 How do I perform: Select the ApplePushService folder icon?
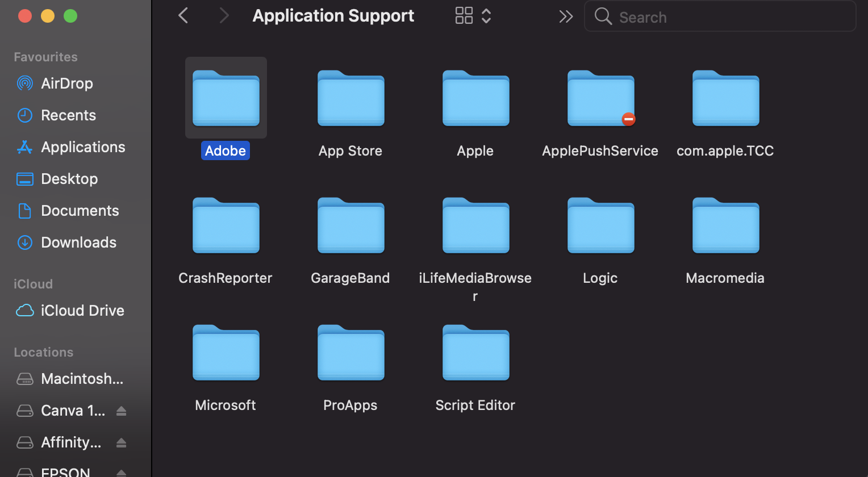point(601,98)
